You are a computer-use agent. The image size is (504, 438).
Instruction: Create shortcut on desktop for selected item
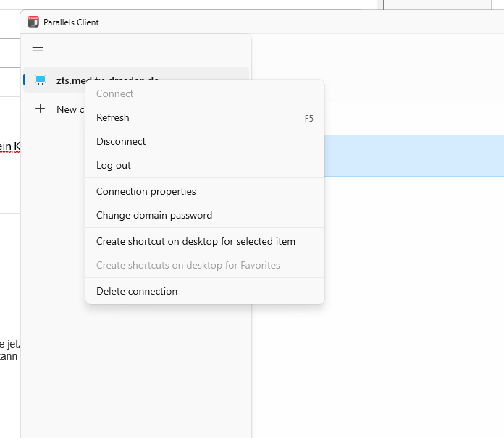196,241
